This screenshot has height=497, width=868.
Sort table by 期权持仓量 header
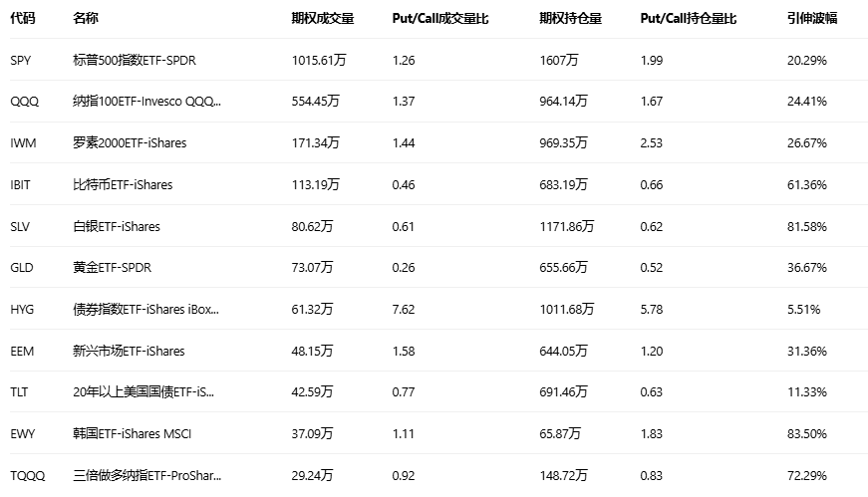(570, 18)
